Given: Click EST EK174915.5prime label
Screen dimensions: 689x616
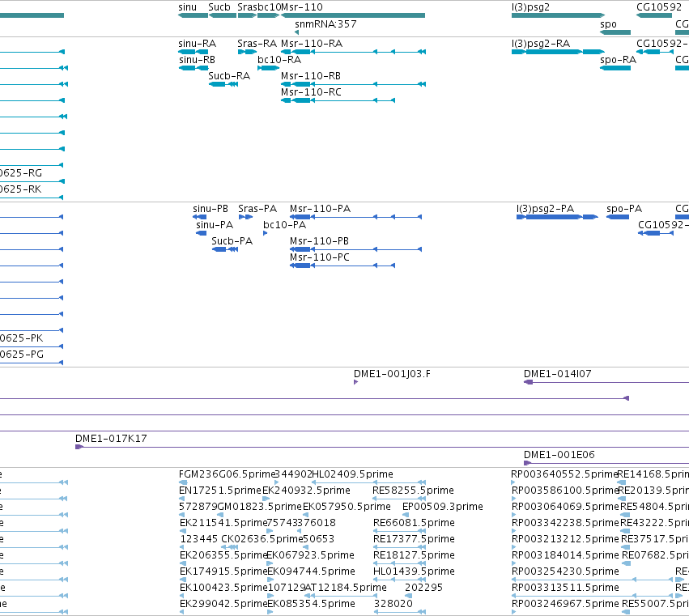Looking at the screenshot, I should (223, 571).
